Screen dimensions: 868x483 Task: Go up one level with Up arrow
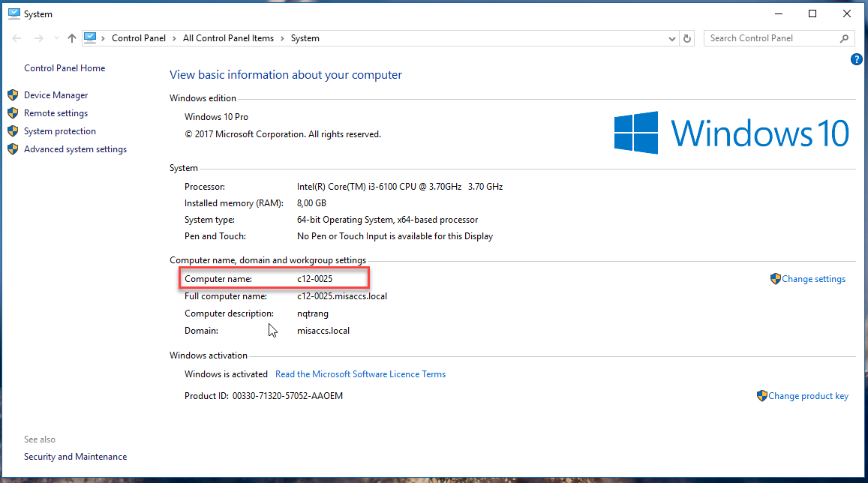point(71,38)
